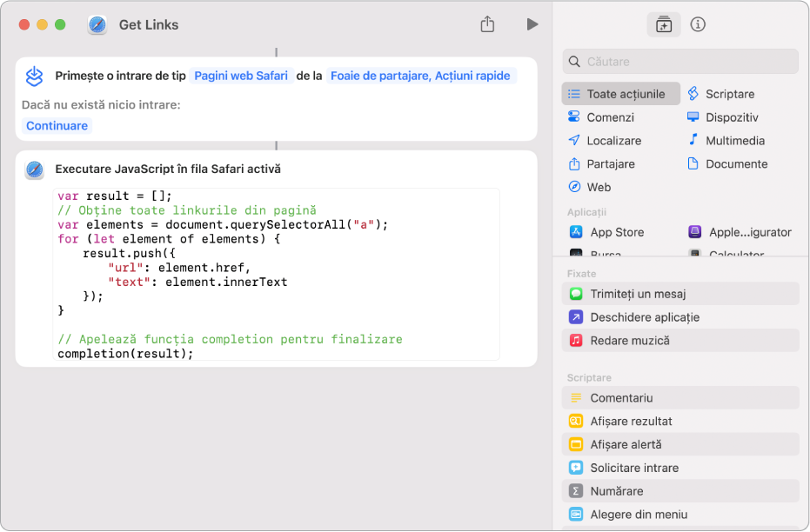This screenshot has height=532, width=810.
Task: Click the Alegere din meniu icon
Action: point(575,515)
